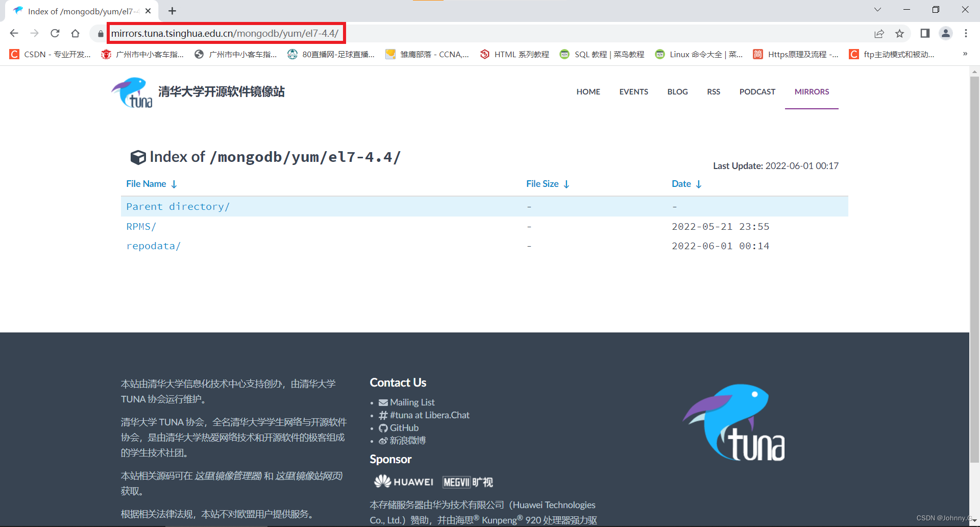Viewport: 980px width, 527px height.
Task: Click the date 2022-05-21 23:55
Action: coord(720,226)
